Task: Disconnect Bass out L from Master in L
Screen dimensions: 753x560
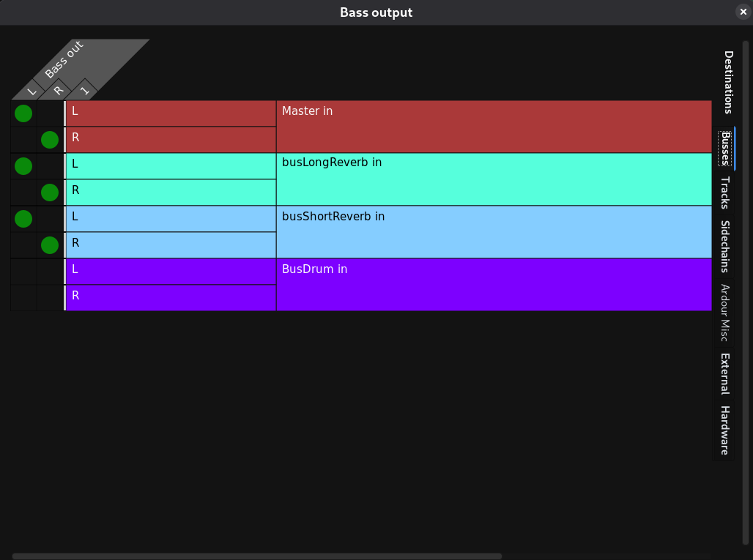Action: 23,113
